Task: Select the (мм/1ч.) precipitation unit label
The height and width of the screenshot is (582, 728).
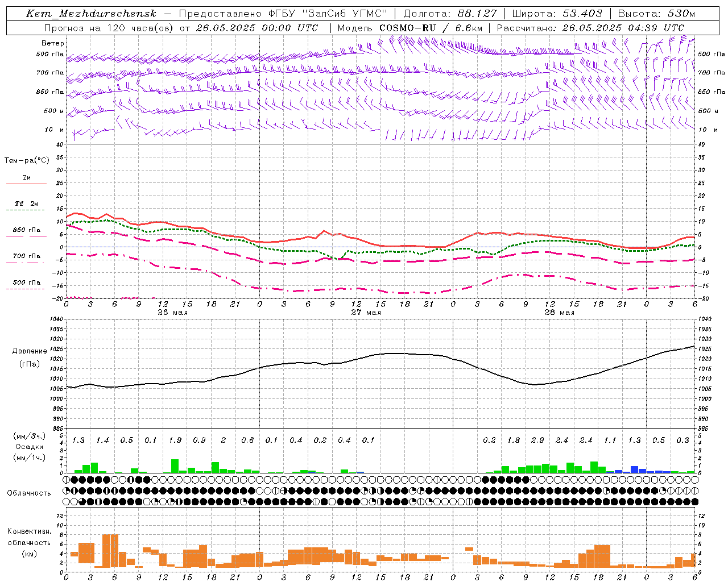Action: (30, 458)
